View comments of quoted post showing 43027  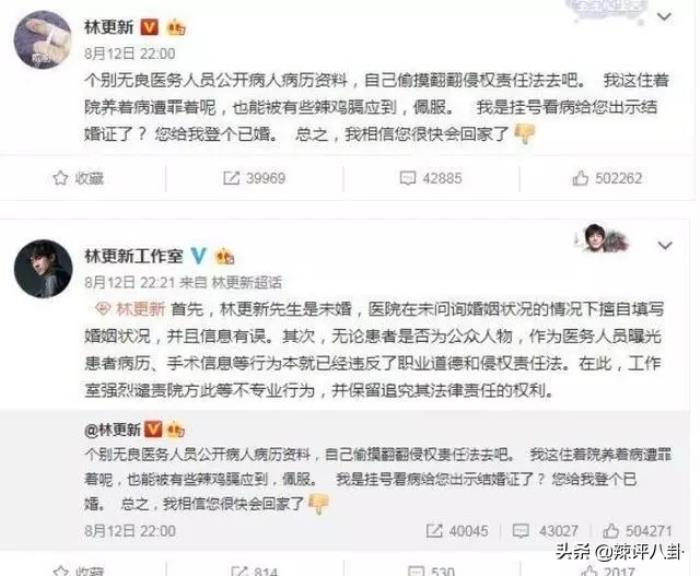[545, 530]
